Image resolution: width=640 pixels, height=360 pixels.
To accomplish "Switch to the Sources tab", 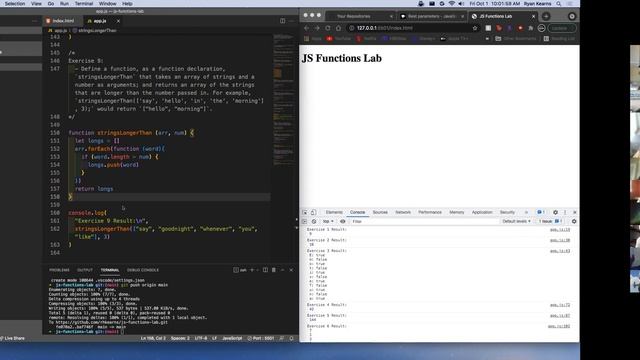I will click(380, 212).
